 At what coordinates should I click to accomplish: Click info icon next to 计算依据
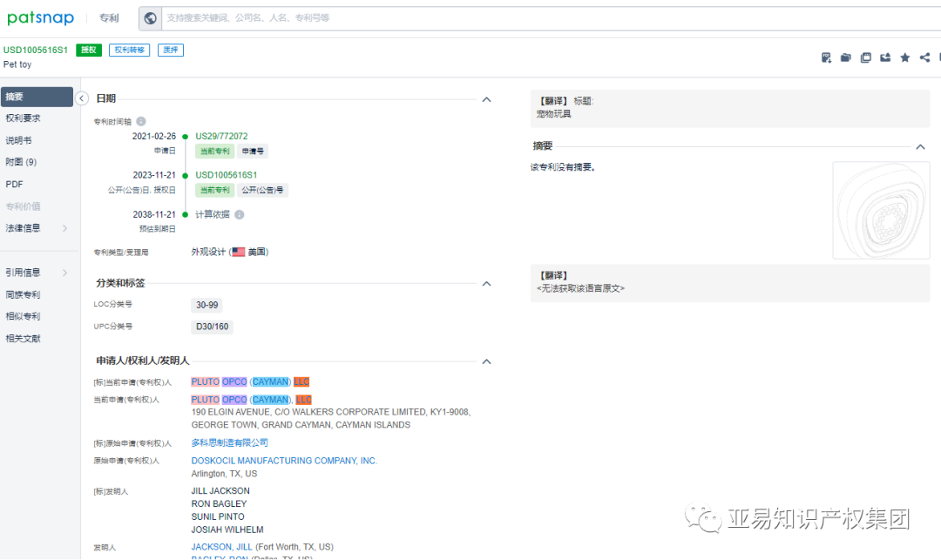pyautogui.click(x=240, y=214)
